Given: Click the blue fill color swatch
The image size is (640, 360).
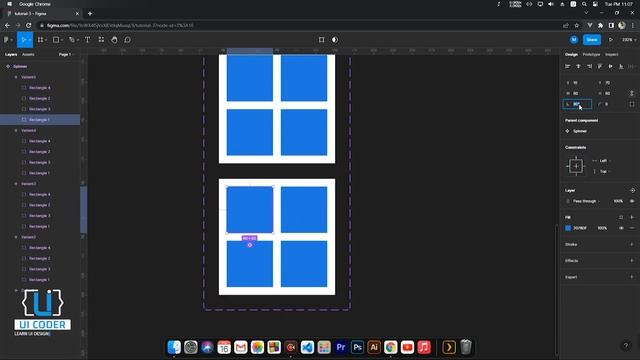Looking at the screenshot, I should 568,228.
